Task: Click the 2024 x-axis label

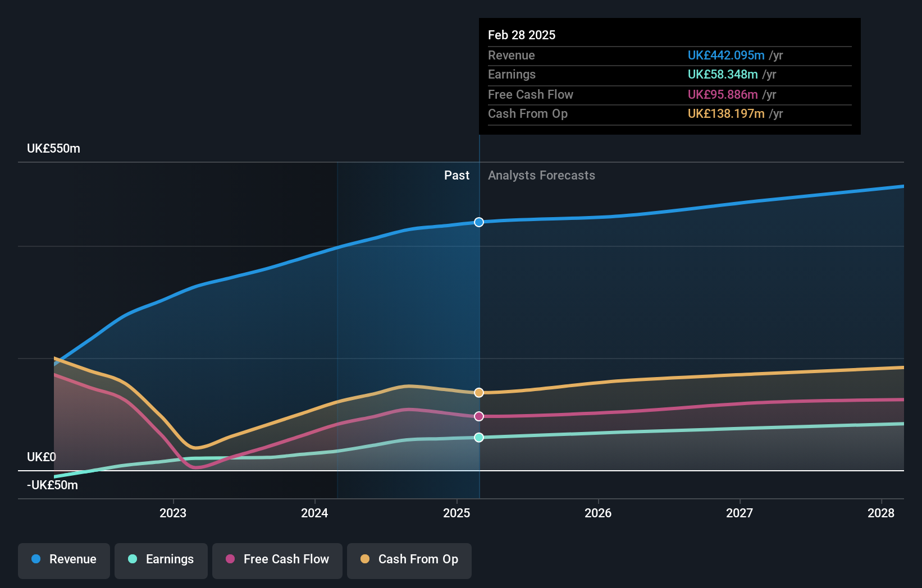Action: coord(314,513)
